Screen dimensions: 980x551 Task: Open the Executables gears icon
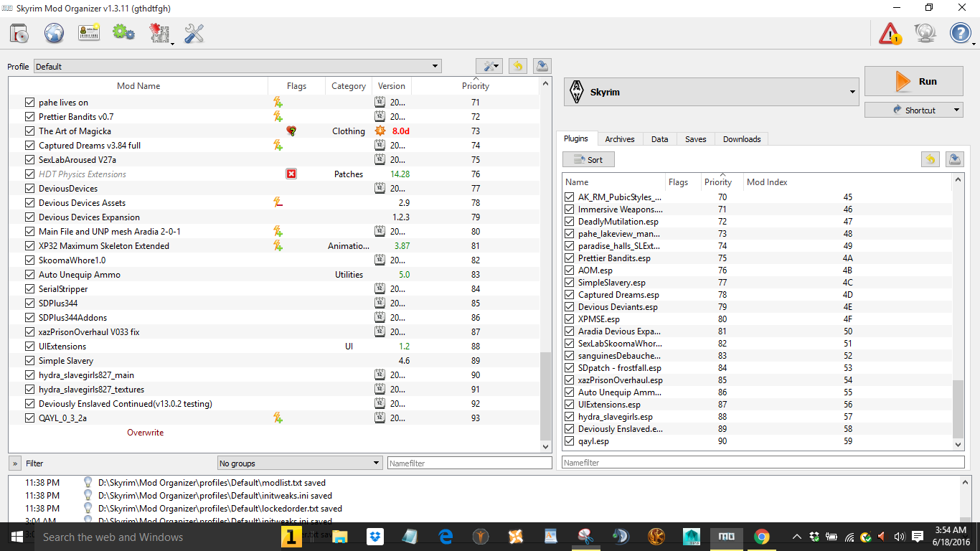pos(123,33)
